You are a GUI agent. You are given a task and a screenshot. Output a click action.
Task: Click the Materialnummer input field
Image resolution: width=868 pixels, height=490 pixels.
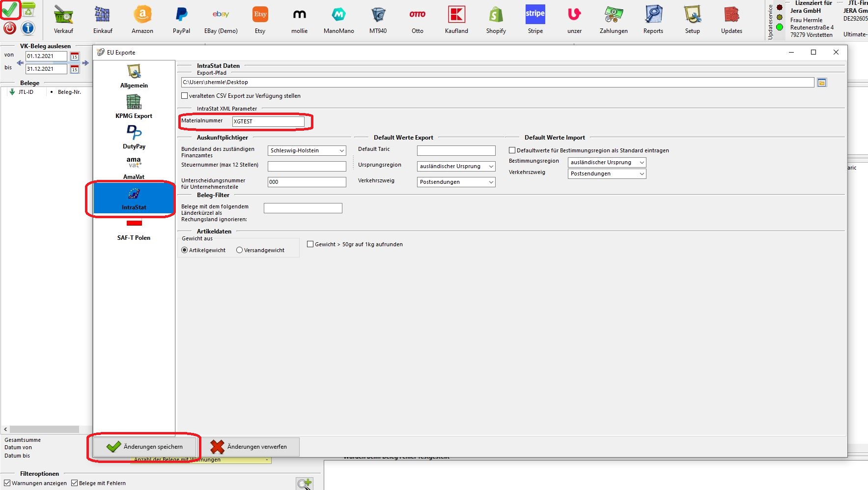coord(268,121)
